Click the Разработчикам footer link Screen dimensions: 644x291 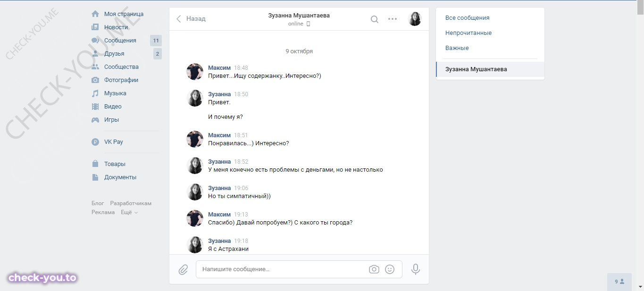[x=131, y=203]
